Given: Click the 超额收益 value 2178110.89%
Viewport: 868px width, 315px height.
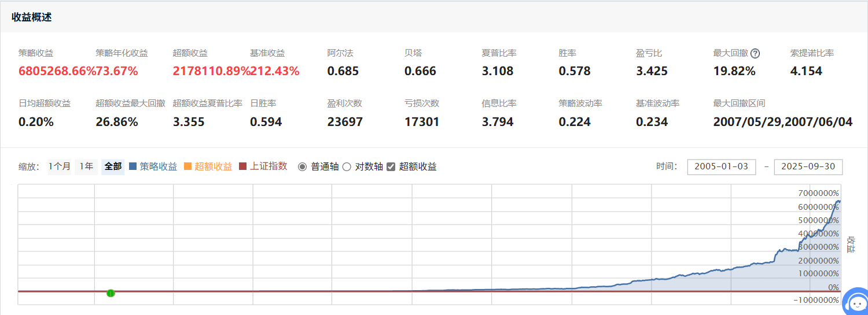Looking at the screenshot, I should 211,71.
